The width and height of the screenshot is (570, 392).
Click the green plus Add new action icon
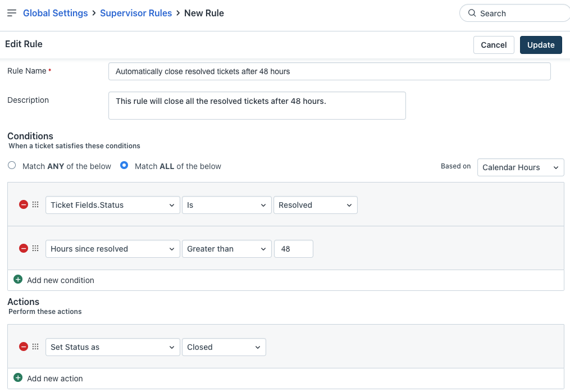tap(18, 378)
